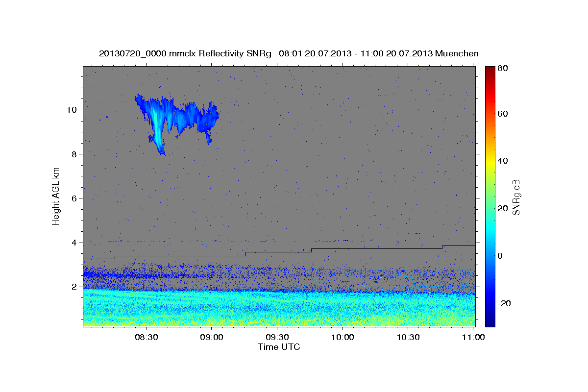Click the plot title text starting '20130720_0000.mmclx'
This screenshot has width=588, height=392.
(x=289, y=53)
